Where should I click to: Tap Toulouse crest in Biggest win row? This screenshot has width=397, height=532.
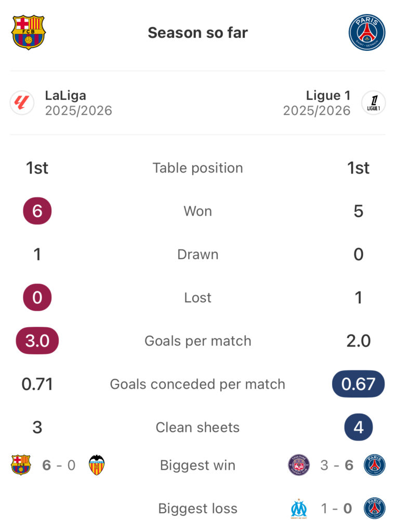point(299,465)
